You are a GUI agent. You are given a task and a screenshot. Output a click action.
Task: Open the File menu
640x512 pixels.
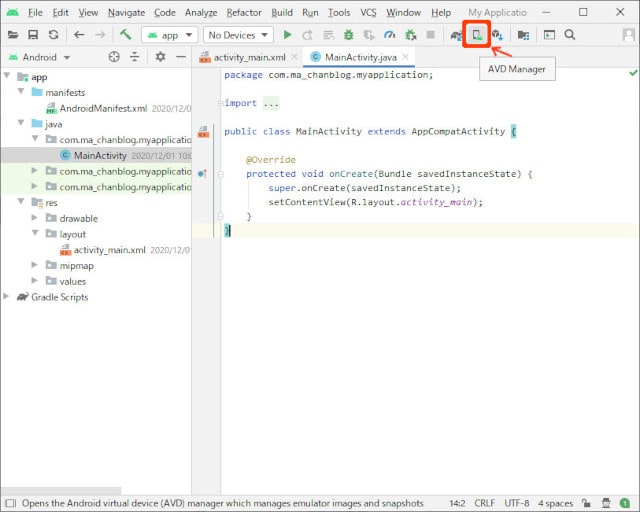(35, 13)
